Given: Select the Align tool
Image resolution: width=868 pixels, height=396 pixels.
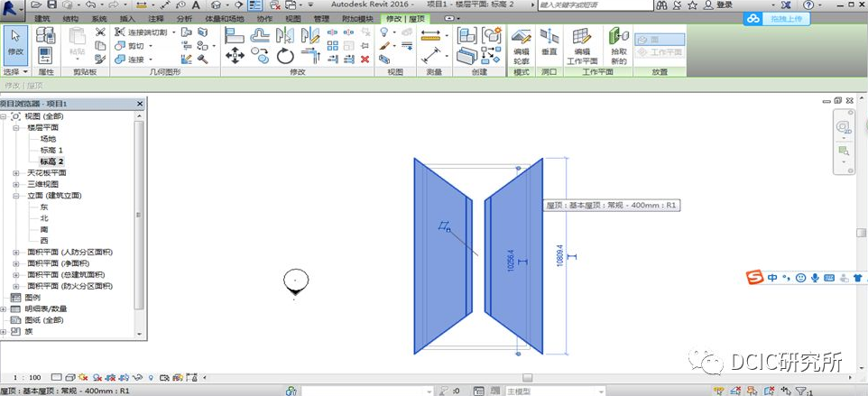Looking at the screenshot, I should (x=235, y=35).
